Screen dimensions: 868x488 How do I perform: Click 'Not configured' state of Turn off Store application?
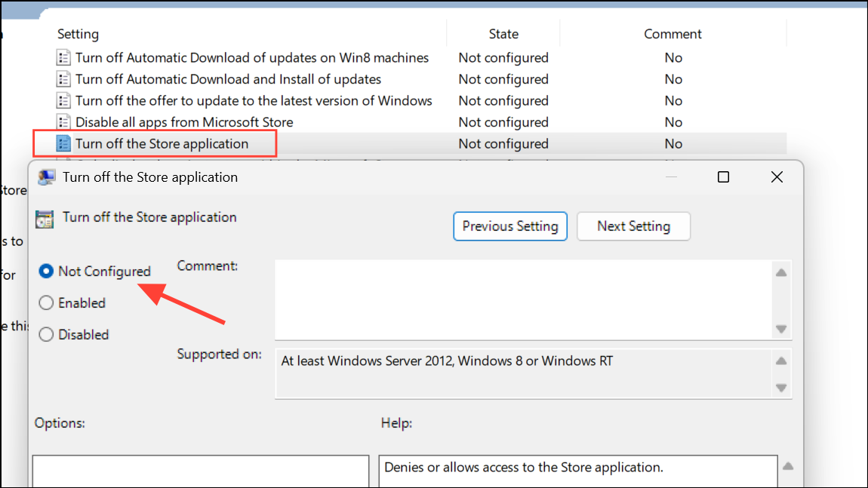click(503, 144)
